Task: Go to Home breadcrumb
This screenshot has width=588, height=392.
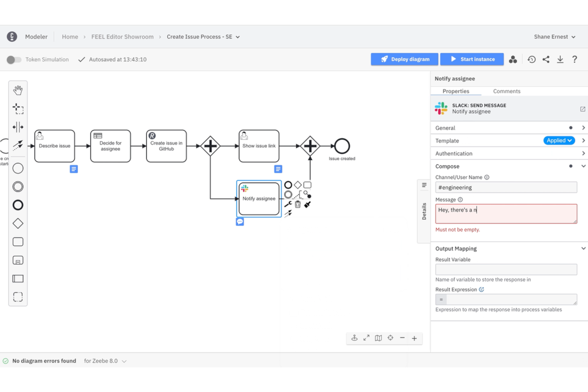Action: [70, 37]
